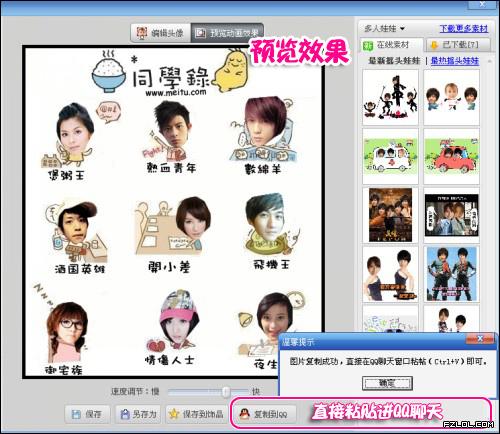
Task: Select the 预览动画效果 tab
Action: coord(227,33)
